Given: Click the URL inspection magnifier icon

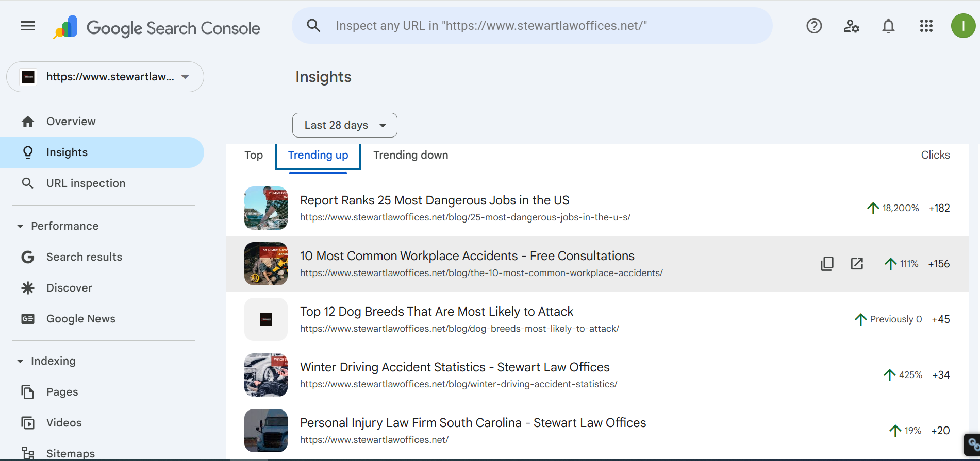Looking at the screenshot, I should click(28, 183).
